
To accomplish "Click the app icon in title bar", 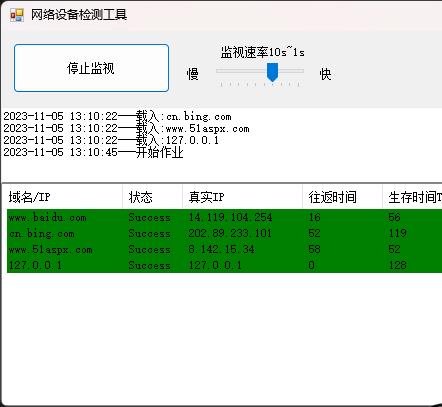I will click(x=16, y=15).
